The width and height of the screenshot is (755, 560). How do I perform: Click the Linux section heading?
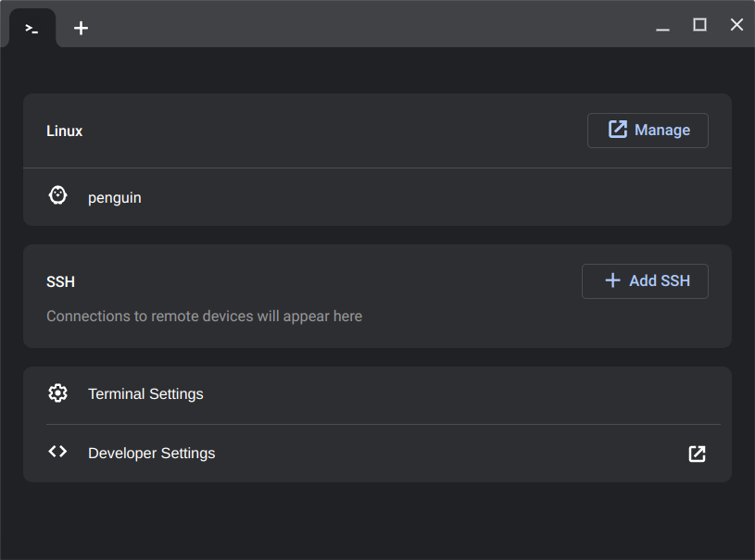coord(65,131)
